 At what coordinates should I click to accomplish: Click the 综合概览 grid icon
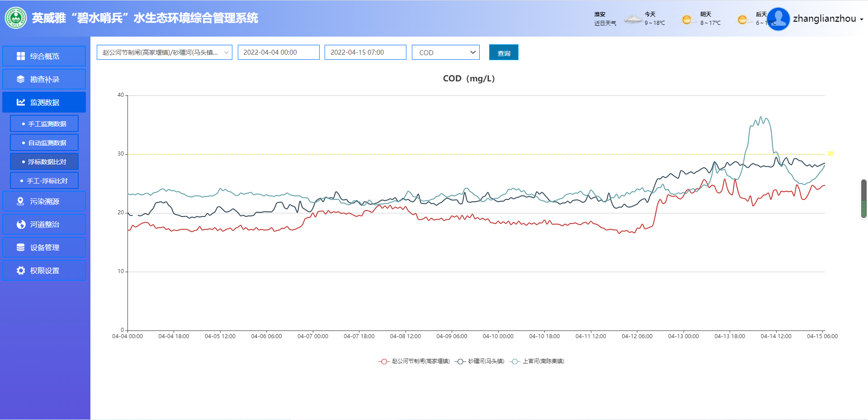(21, 56)
